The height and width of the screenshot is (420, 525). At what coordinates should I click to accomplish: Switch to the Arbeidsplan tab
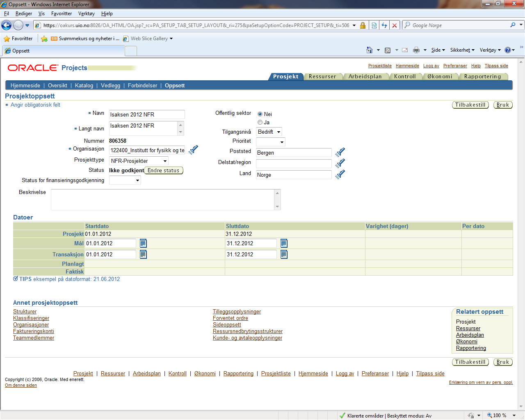click(365, 76)
